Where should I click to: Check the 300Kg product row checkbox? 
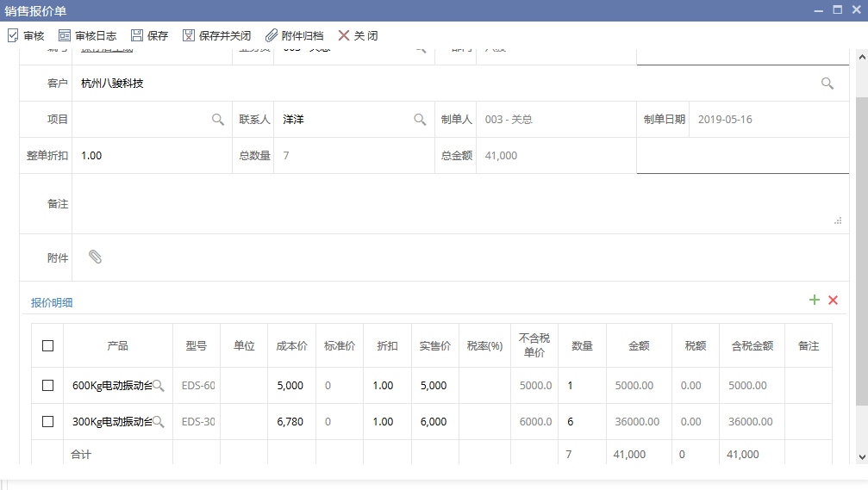[x=48, y=422]
